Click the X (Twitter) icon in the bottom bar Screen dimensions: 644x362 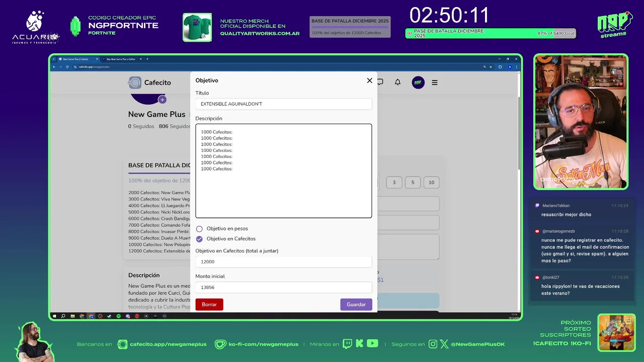pos(444,344)
